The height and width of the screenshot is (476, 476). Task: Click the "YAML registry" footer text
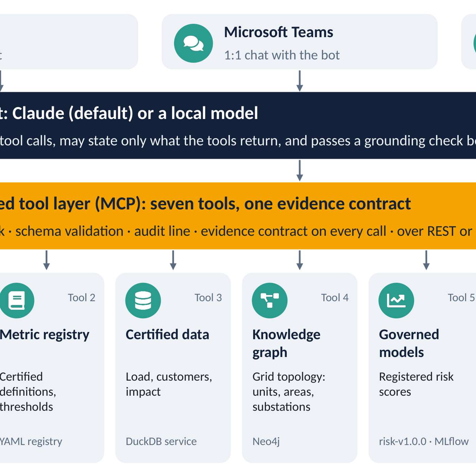(x=31, y=441)
